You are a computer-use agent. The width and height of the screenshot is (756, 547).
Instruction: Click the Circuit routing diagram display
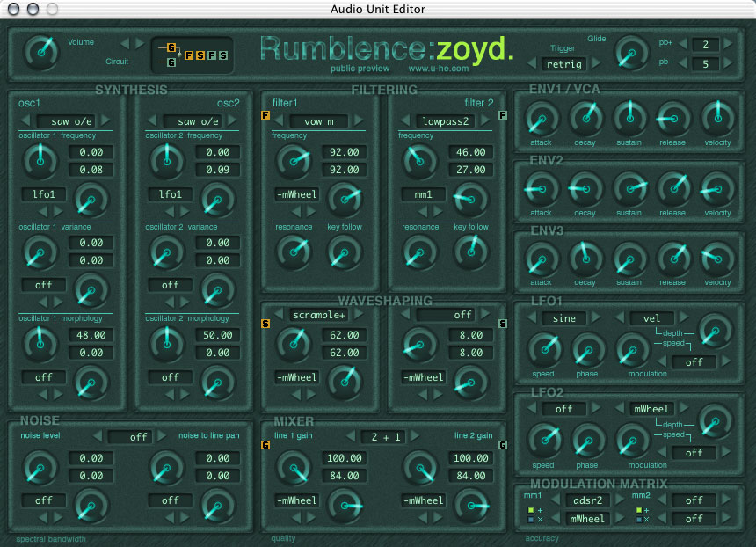(193, 55)
